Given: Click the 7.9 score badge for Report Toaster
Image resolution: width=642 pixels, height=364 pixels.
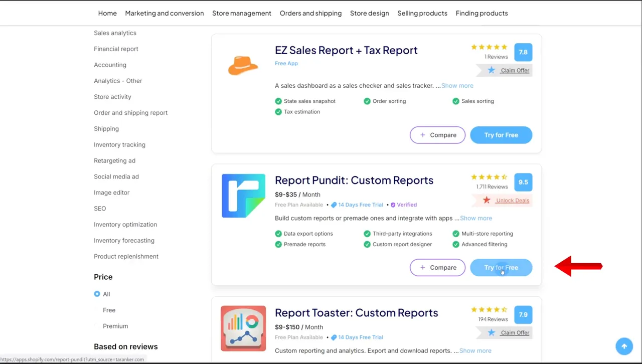Looking at the screenshot, I should pyautogui.click(x=523, y=315).
